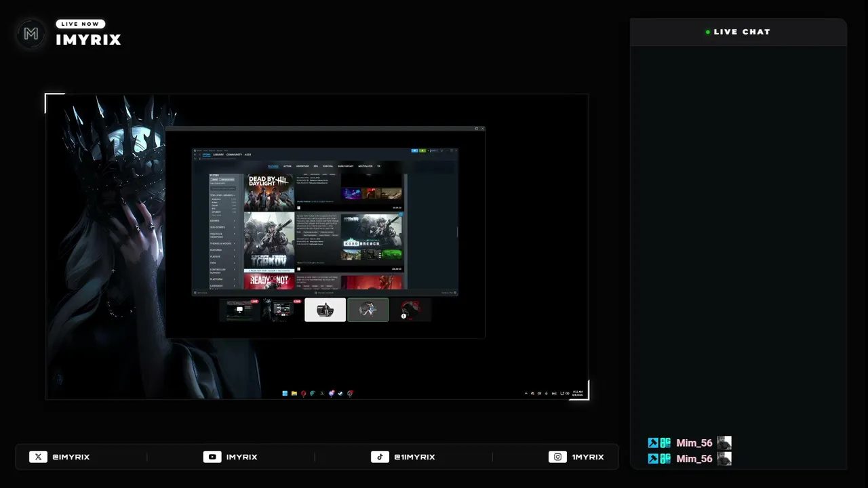Click the YouTube logo icon
Image resolution: width=868 pixels, height=488 pixels.
[212, 457]
